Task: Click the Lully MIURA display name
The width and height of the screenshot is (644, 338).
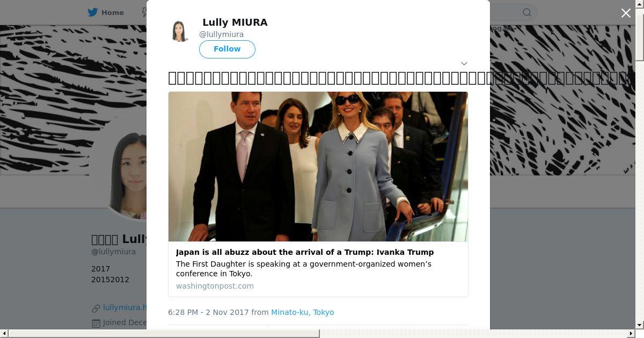Action: (x=235, y=23)
